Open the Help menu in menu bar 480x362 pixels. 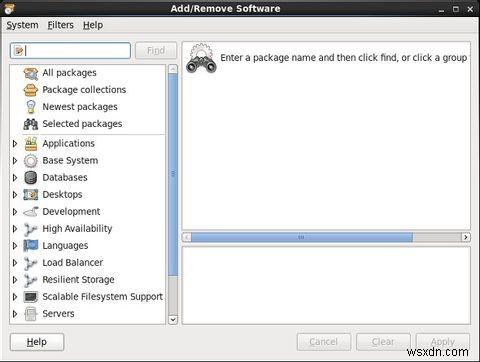[93, 25]
